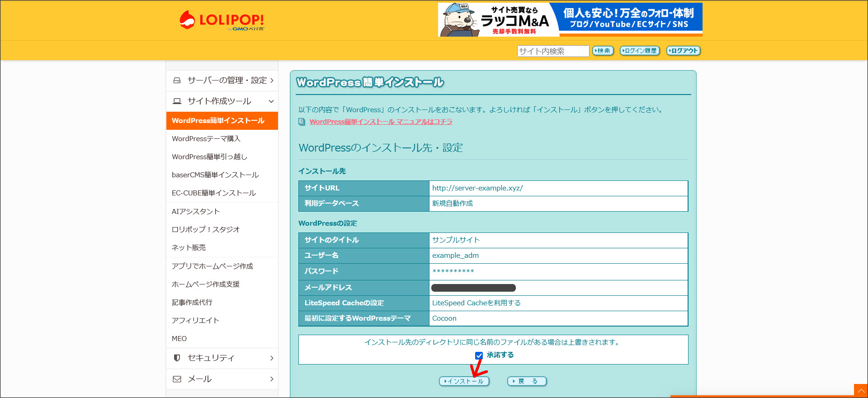This screenshot has width=868, height=398.
Task: Click the ログアウト button
Action: pyautogui.click(x=683, y=51)
